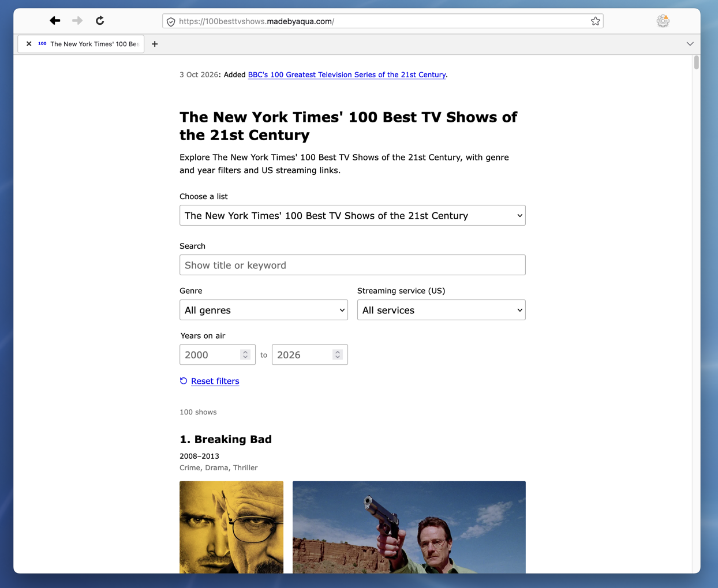Click the start year stepper arrows
The width and height of the screenshot is (718, 588).
245,355
